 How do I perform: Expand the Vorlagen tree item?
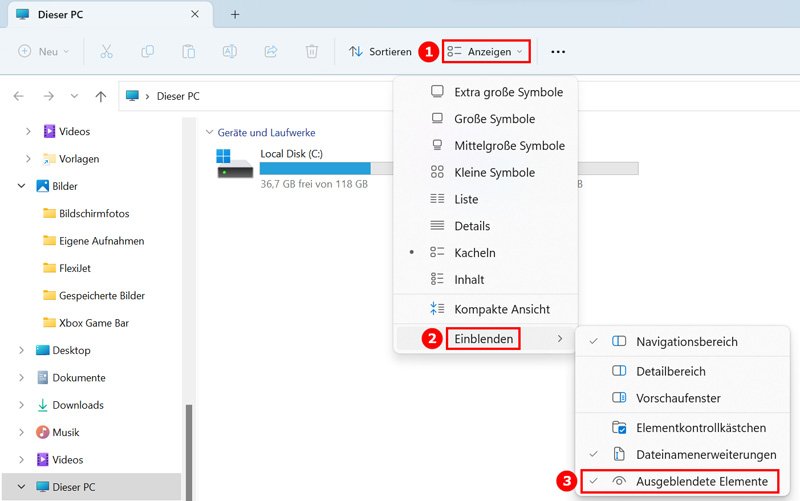28,159
